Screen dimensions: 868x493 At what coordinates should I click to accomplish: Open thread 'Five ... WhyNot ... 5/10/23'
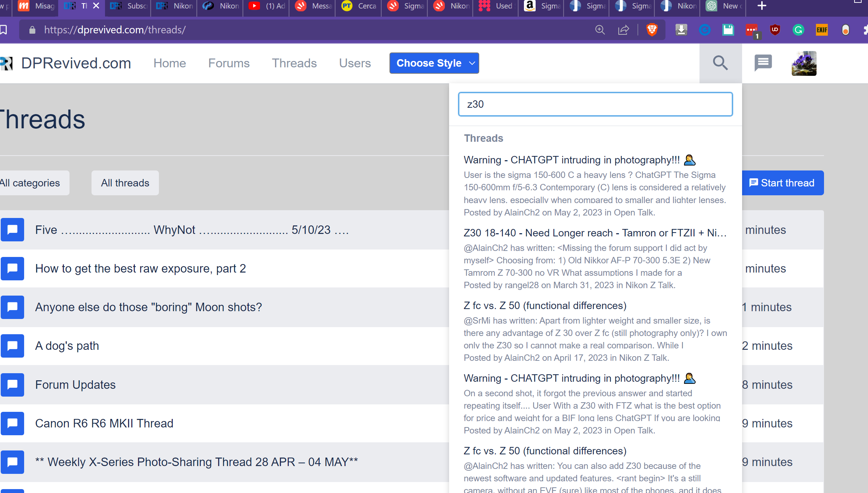point(192,230)
